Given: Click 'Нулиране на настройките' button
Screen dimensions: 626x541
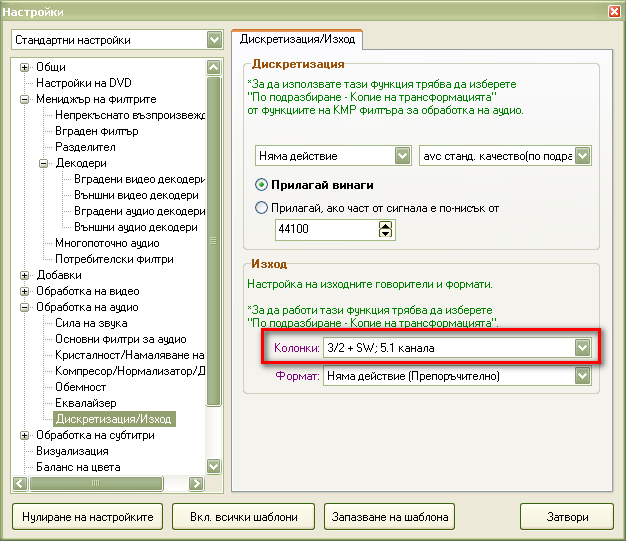Looking at the screenshot, I should tap(86, 517).
